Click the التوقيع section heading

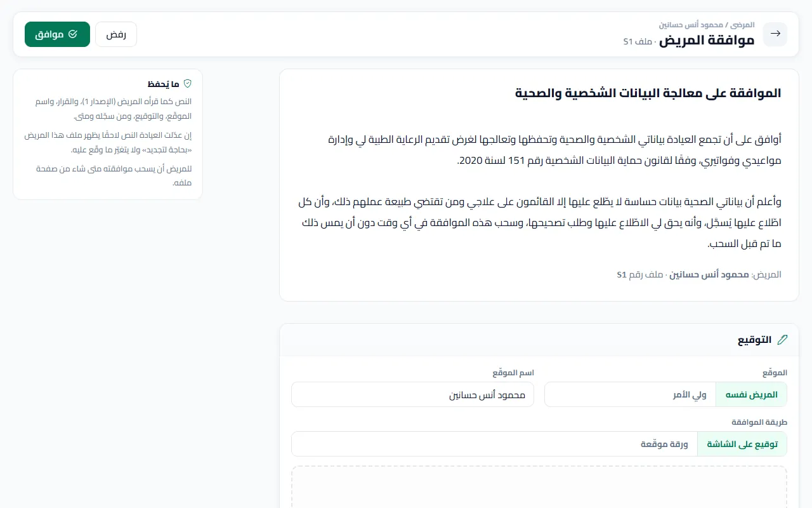[x=754, y=340]
